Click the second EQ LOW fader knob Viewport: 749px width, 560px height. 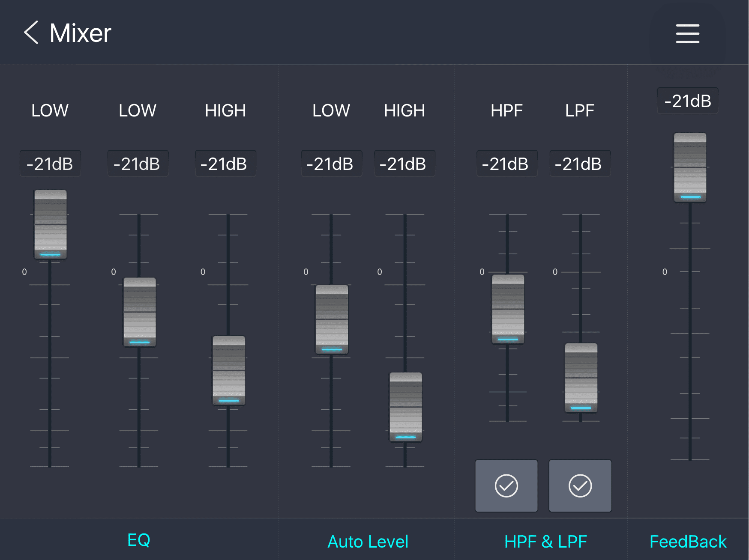(x=140, y=312)
